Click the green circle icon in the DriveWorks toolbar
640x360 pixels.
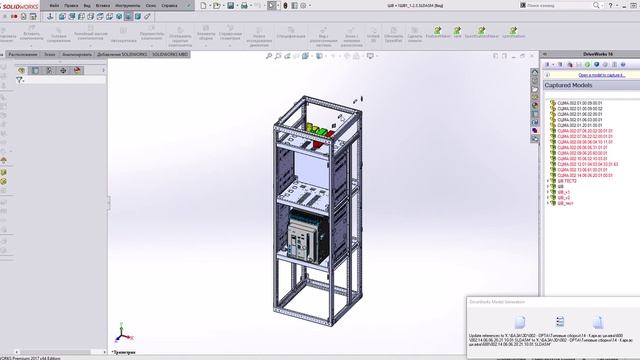pos(587,64)
